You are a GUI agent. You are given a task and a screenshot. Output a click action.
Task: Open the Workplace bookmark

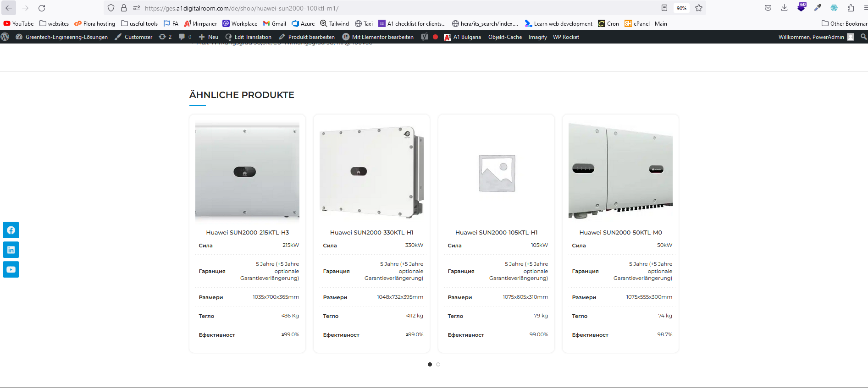(240, 23)
